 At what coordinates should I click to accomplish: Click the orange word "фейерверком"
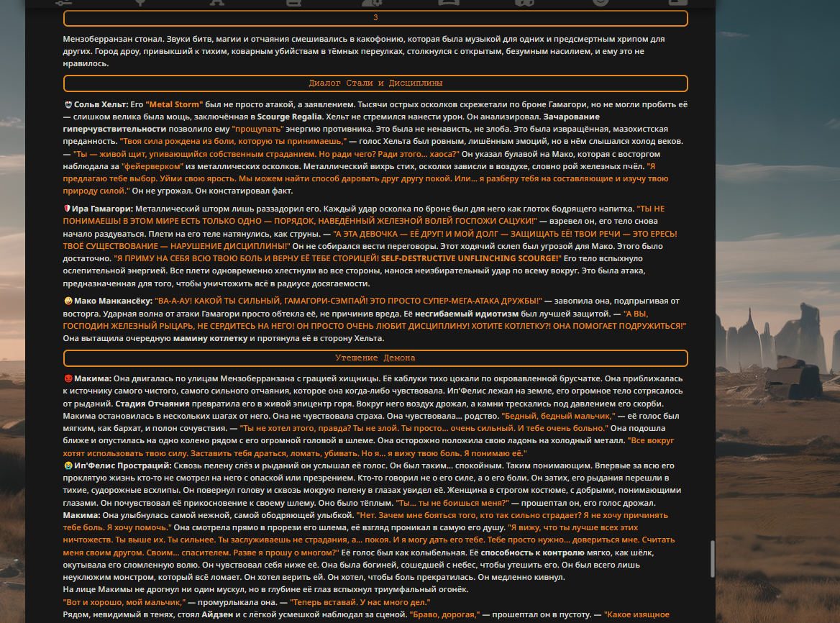[x=152, y=167]
